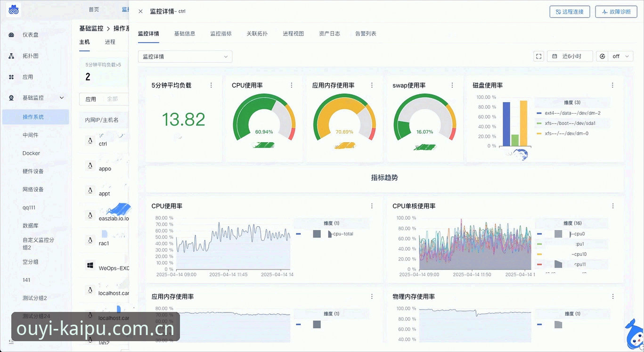Open the top CPU使用率 gauge card menu
The image size is (644, 352).
[x=292, y=85]
